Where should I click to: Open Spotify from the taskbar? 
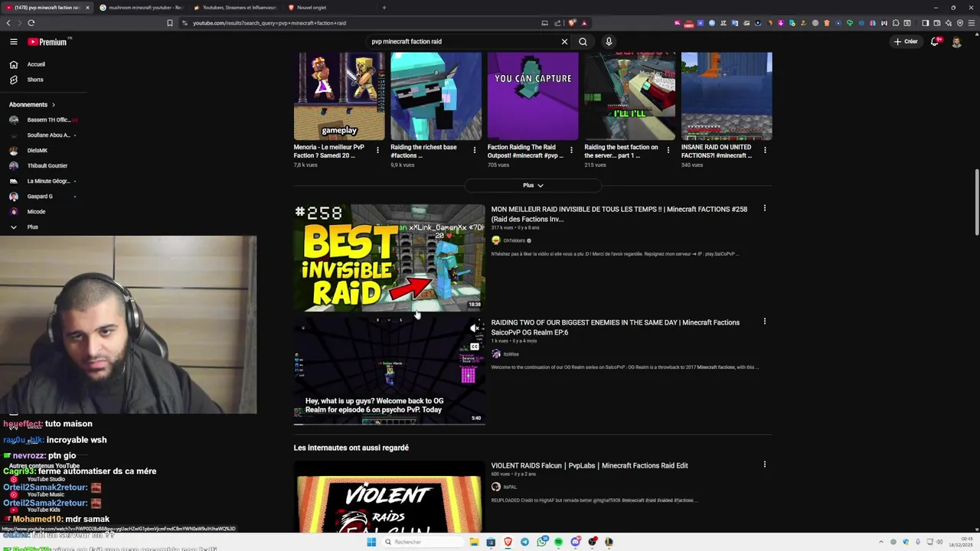coord(558,542)
